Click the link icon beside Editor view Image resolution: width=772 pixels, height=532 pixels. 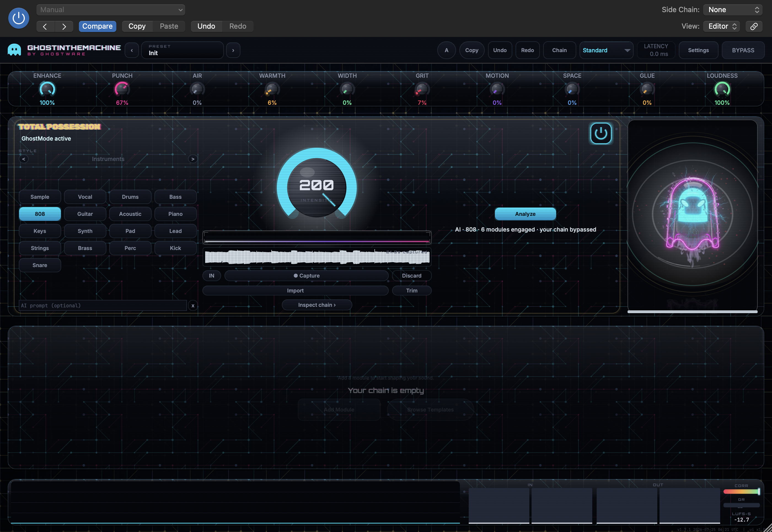point(754,26)
